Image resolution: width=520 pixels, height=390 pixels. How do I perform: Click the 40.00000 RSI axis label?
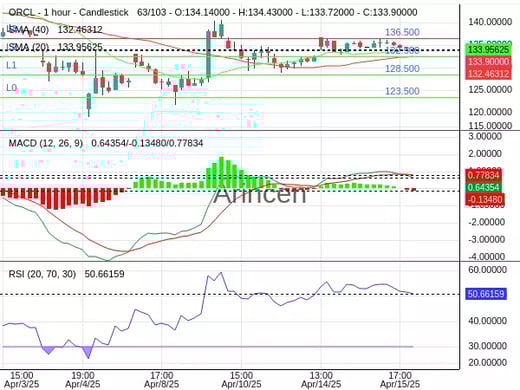point(487,321)
